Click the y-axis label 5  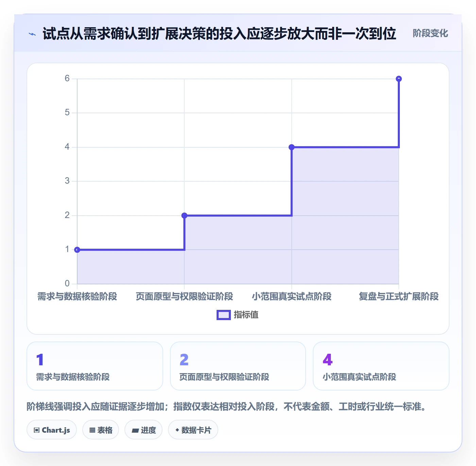pyautogui.click(x=67, y=113)
